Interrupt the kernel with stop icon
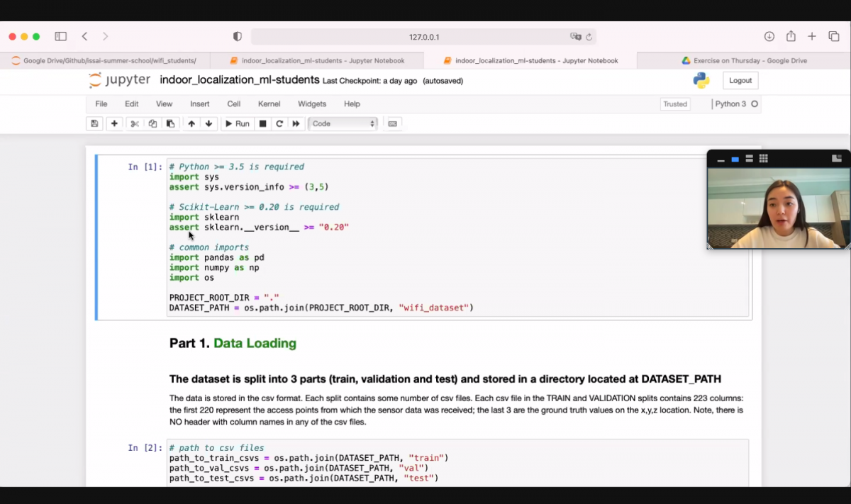Image resolution: width=851 pixels, height=504 pixels. pyautogui.click(x=262, y=123)
